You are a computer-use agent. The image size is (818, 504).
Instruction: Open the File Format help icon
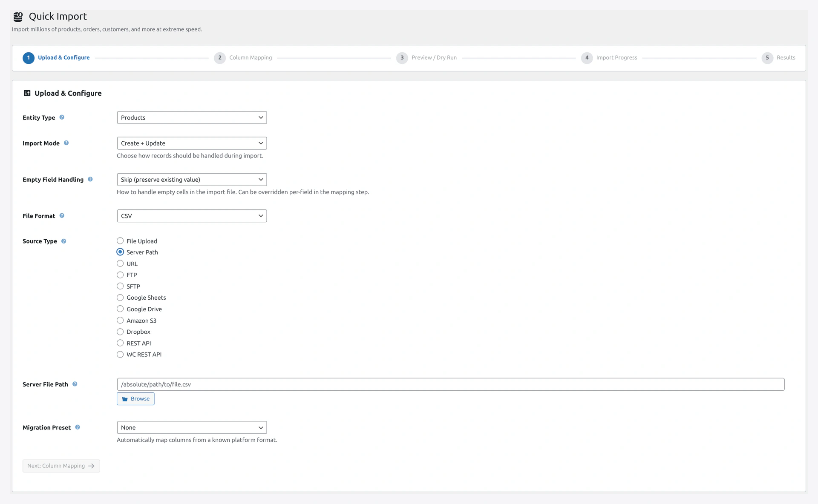[62, 216]
